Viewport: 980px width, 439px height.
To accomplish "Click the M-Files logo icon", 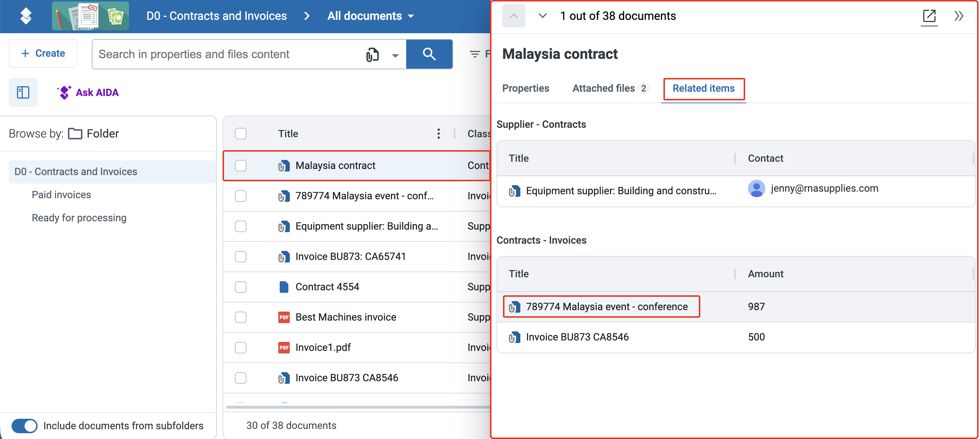I will point(26,16).
